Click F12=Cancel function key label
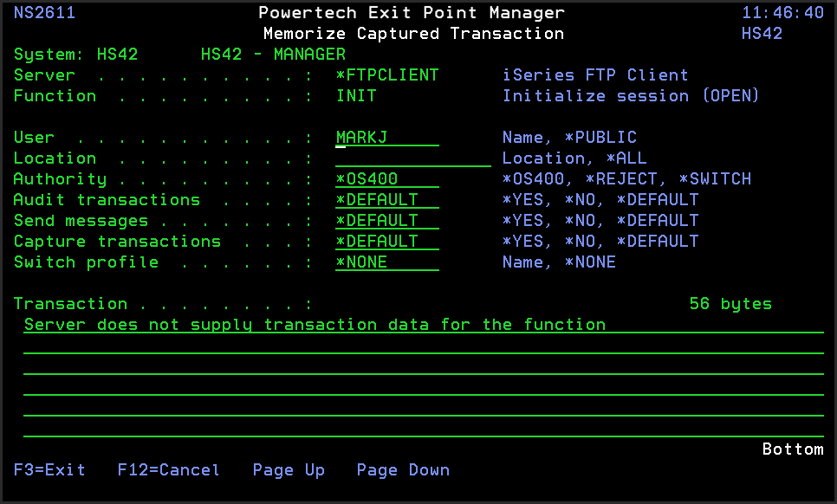 click(x=168, y=470)
